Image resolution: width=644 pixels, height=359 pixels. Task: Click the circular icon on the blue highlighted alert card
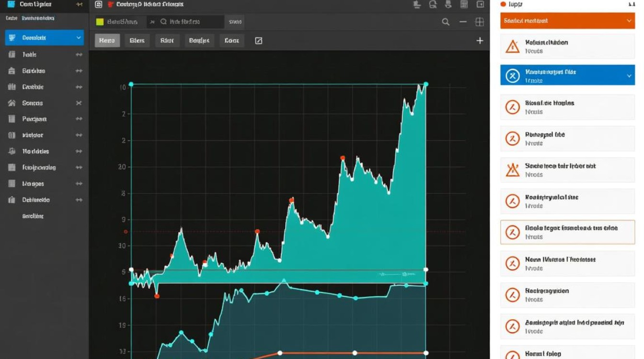click(x=513, y=76)
